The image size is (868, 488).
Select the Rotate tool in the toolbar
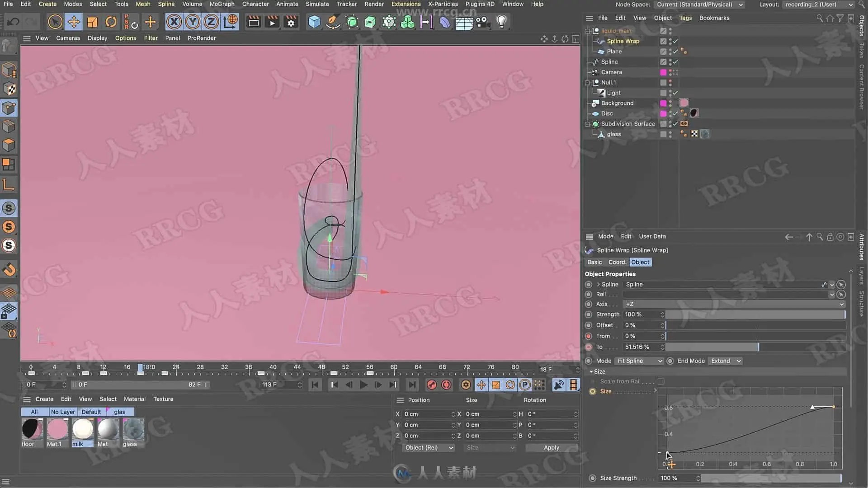111,22
